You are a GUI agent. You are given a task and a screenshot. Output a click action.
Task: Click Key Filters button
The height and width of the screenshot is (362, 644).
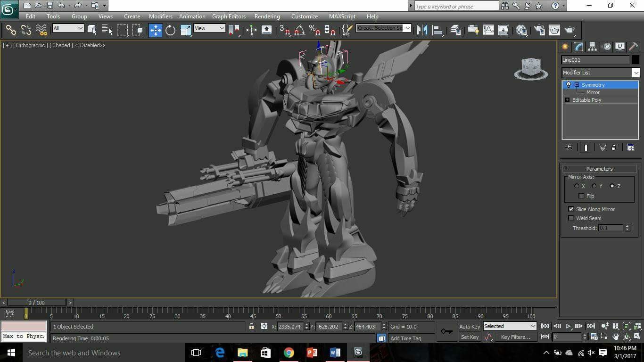[x=515, y=337]
